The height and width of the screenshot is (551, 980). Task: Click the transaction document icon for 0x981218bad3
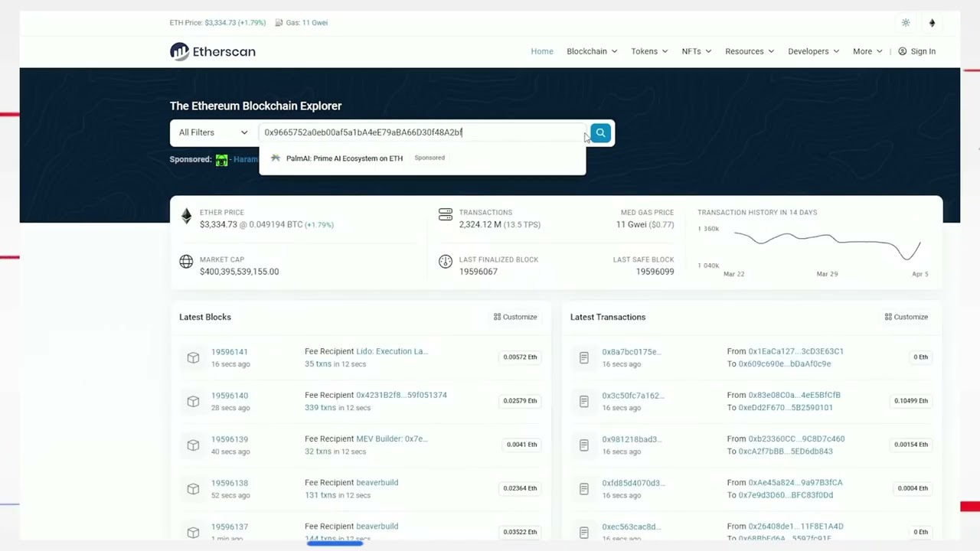click(x=584, y=445)
